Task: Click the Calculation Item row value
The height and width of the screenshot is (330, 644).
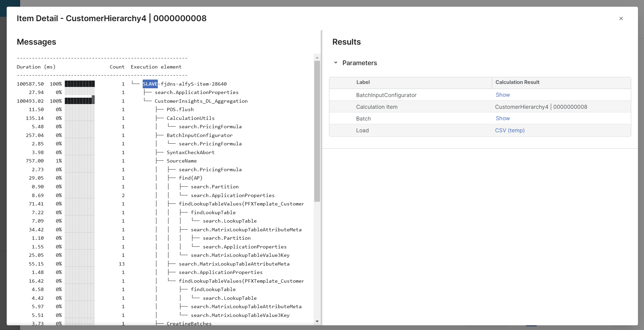Action: coord(541,107)
